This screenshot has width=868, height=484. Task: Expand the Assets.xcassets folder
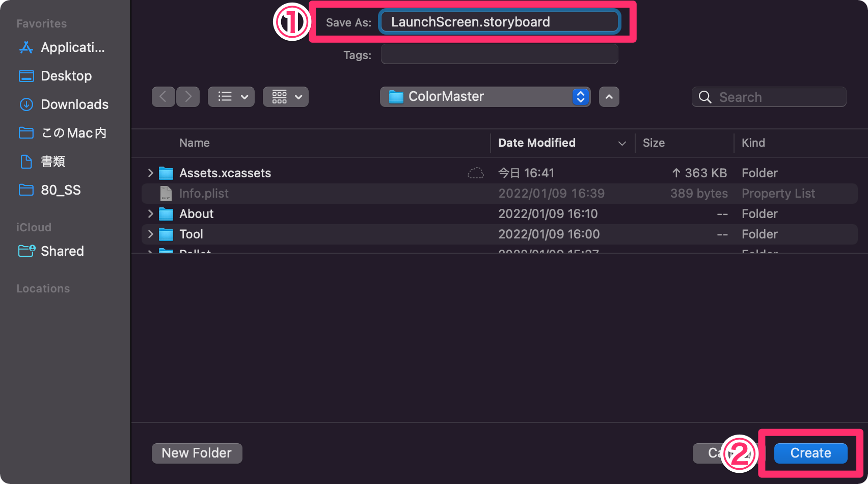coord(150,173)
